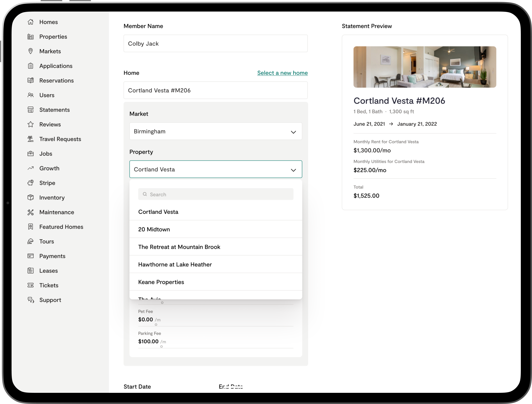Click the Travel Requests palm tree icon

coord(31,139)
